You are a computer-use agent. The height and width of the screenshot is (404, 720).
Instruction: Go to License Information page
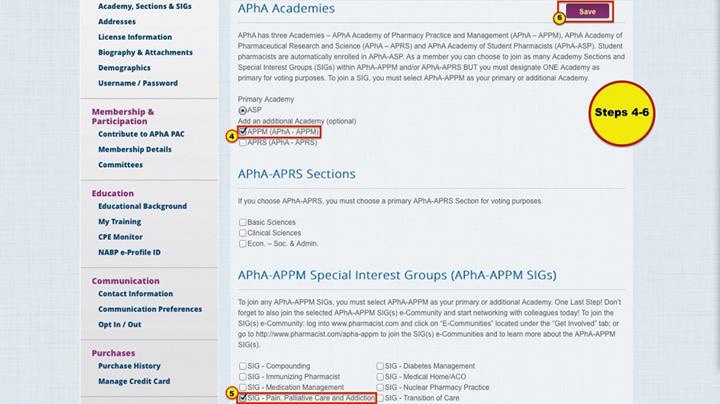coord(135,37)
